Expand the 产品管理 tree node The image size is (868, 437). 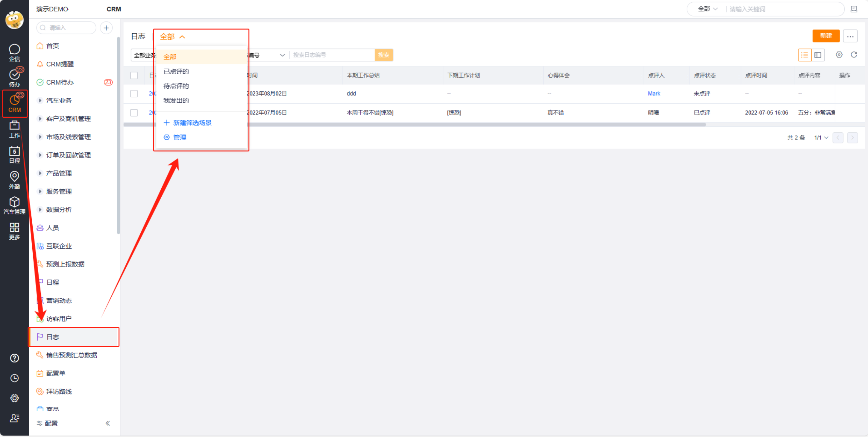pos(40,173)
